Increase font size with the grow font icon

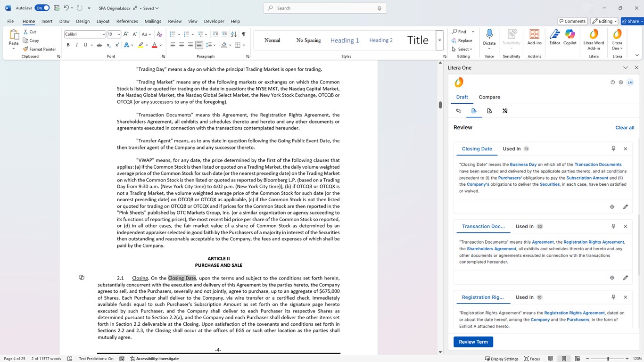pos(126,34)
